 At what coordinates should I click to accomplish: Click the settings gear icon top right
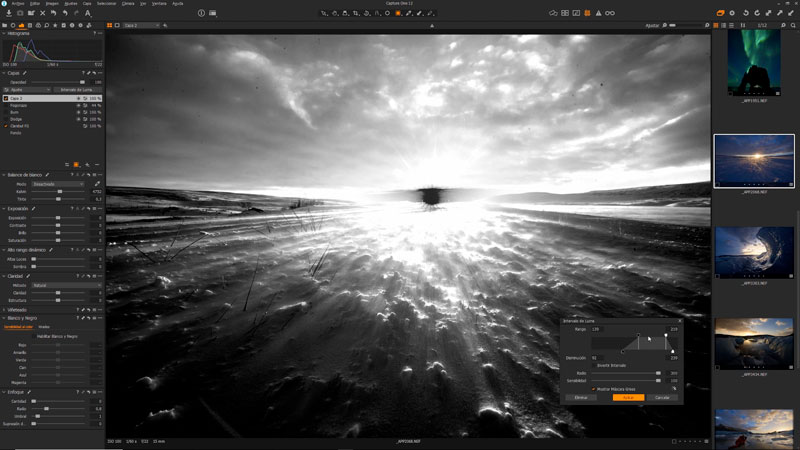pos(732,13)
